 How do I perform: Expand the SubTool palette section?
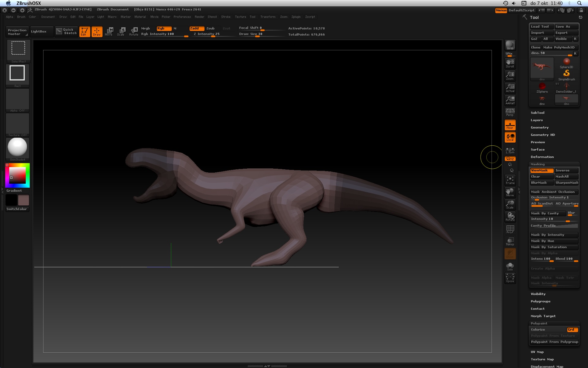point(537,113)
